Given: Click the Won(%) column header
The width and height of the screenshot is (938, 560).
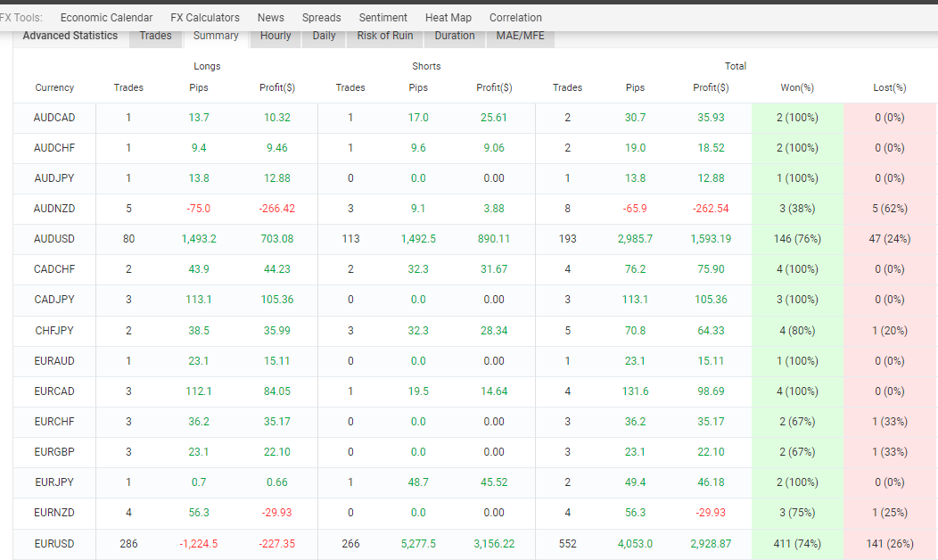Looking at the screenshot, I should coord(797,87).
